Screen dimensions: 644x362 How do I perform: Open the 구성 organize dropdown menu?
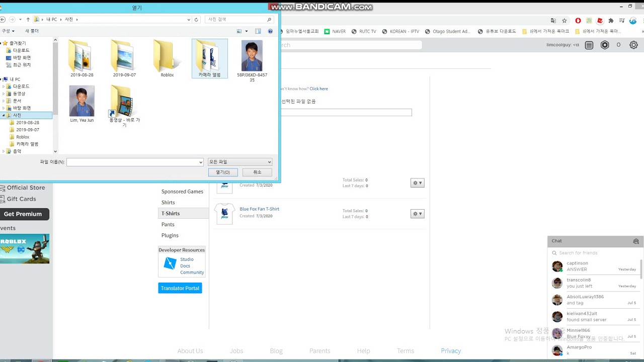point(8,31)
